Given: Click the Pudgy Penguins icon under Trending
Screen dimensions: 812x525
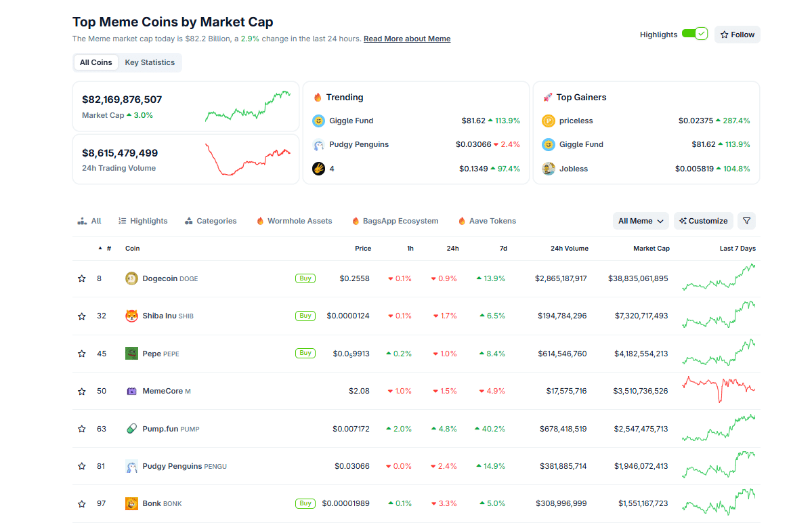Looking at the screenshot, I should [x=318, y=144].
